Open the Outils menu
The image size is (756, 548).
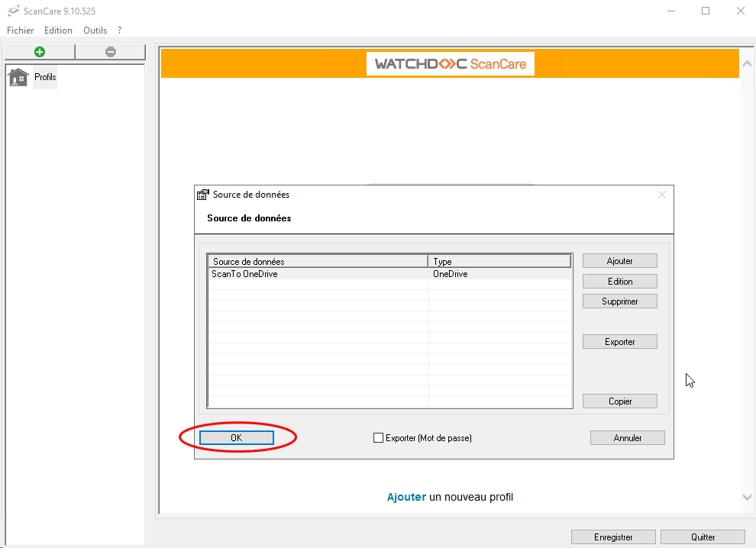(x=95, y=31)
